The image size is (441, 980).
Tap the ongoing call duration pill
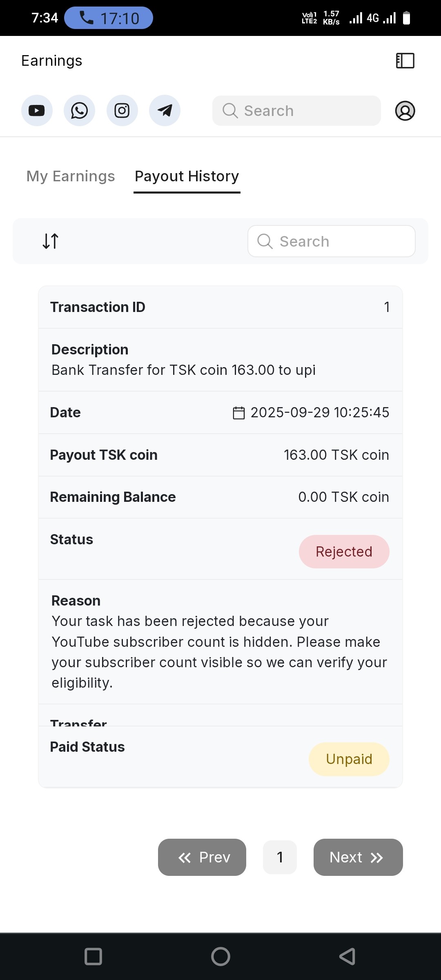point(109,18)
